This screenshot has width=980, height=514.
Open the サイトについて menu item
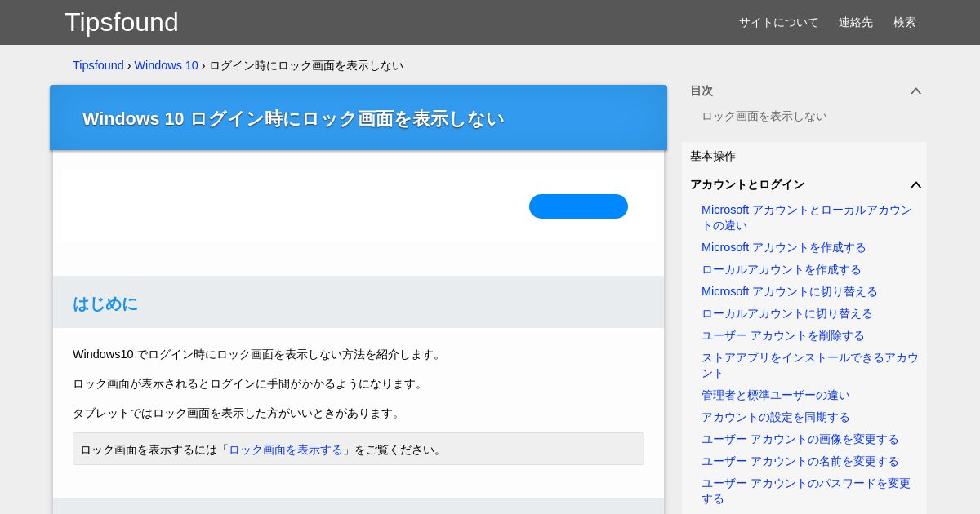point(778,23)
